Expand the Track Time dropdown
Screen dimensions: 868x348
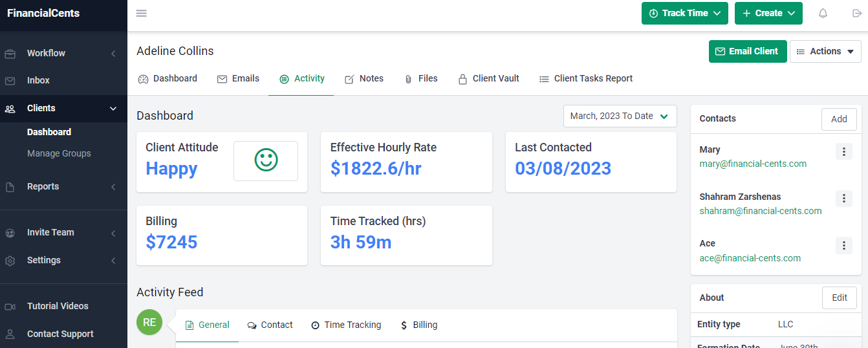pyautogui.click(x=684, y=14)
